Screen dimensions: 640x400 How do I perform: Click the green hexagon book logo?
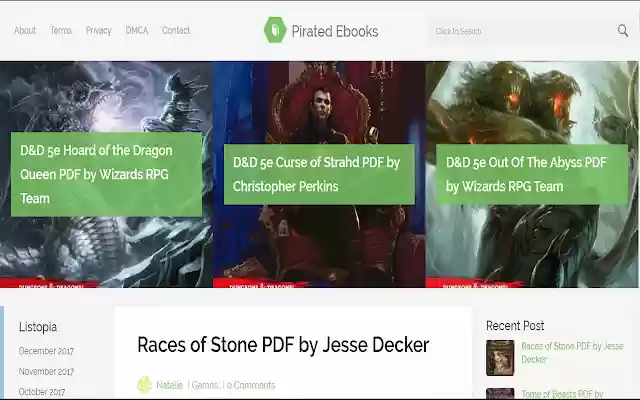pos(275,30)
